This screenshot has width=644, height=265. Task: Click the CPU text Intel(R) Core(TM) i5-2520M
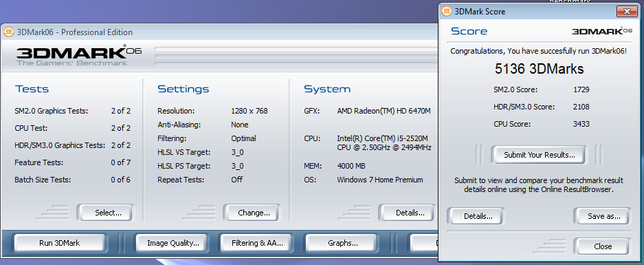click(x=382, y=138)
